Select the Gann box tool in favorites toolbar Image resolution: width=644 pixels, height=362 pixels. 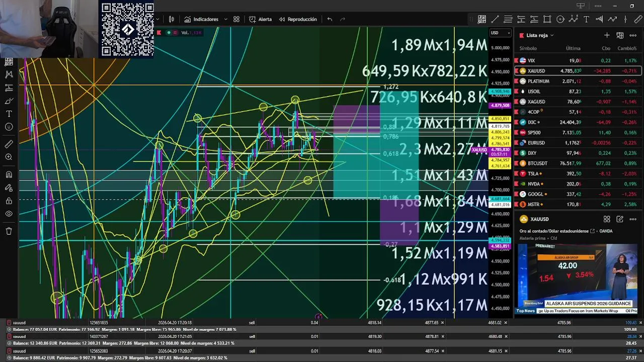tap(482, 19)
